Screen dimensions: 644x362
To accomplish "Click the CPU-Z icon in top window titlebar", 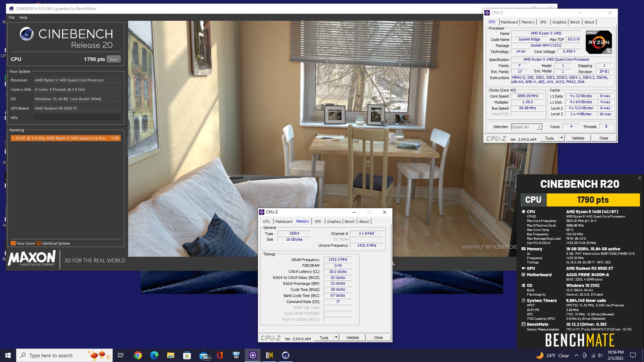I will (487, 13).
